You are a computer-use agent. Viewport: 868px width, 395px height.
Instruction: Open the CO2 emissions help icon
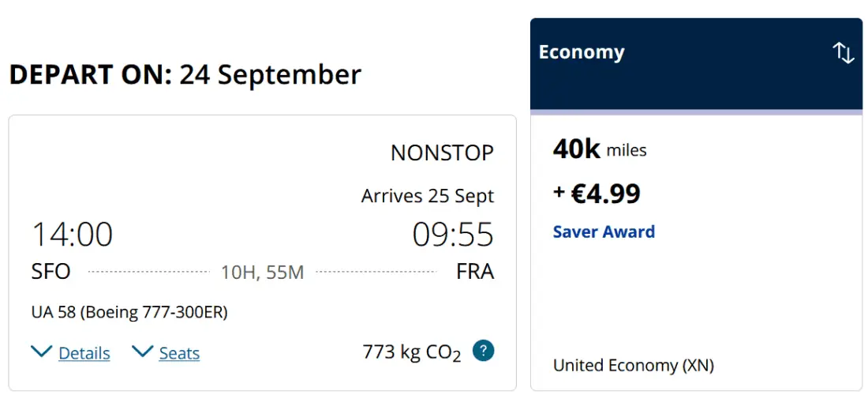[483, 351]
